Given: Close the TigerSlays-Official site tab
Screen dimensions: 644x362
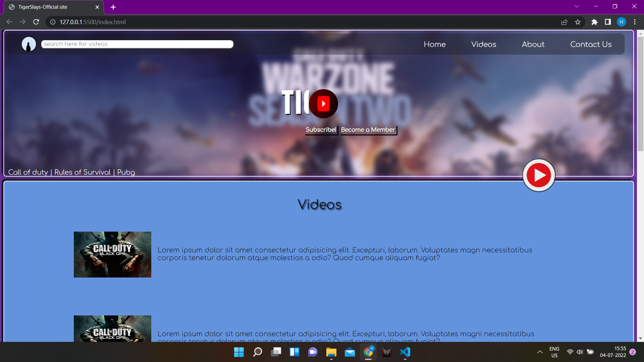Looking at the screenshot, I should pos(97,7).
